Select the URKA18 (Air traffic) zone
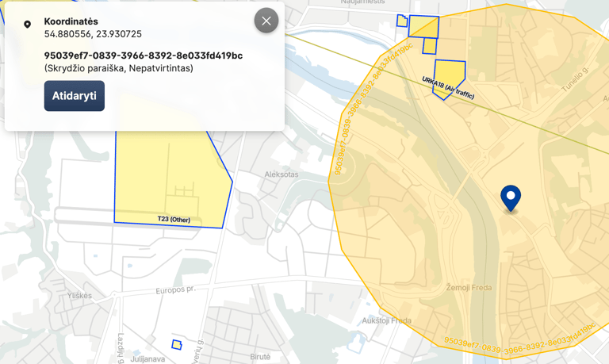Screen dimensions: 609x364 pyautogui.click(x=448, y=77)
